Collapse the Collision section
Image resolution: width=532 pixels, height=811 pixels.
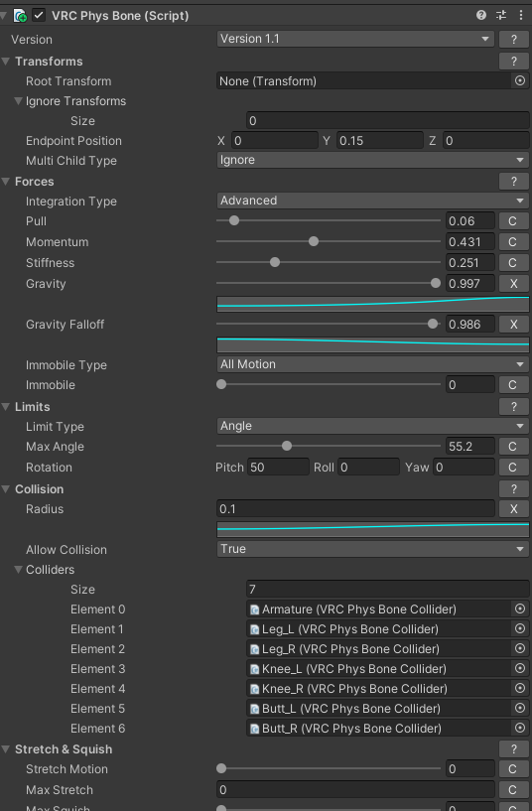click(x=6, y=489)
